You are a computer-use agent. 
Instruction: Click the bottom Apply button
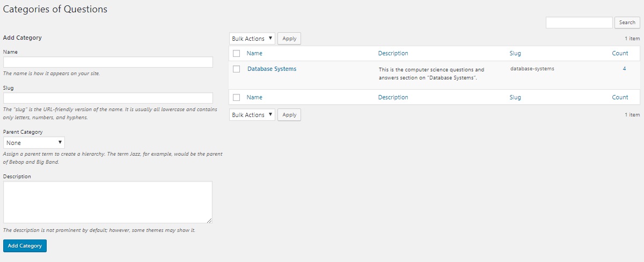[x=289, y=115]
